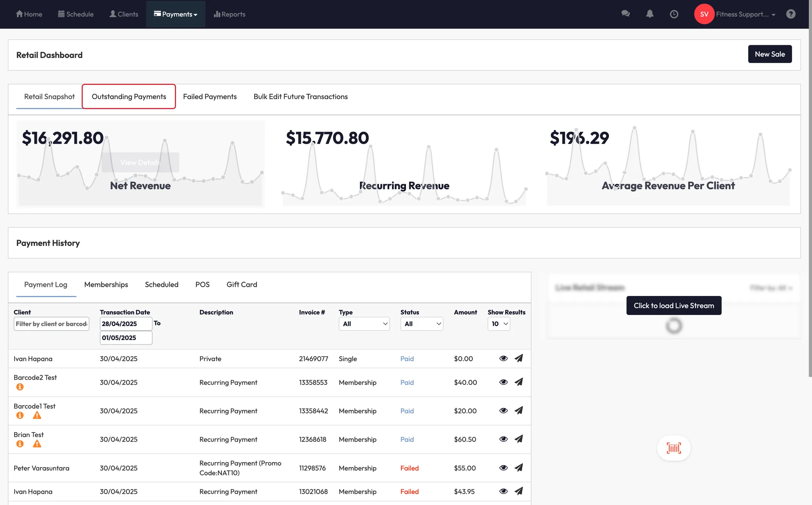Send receipt for invoice 21469077

519,358
